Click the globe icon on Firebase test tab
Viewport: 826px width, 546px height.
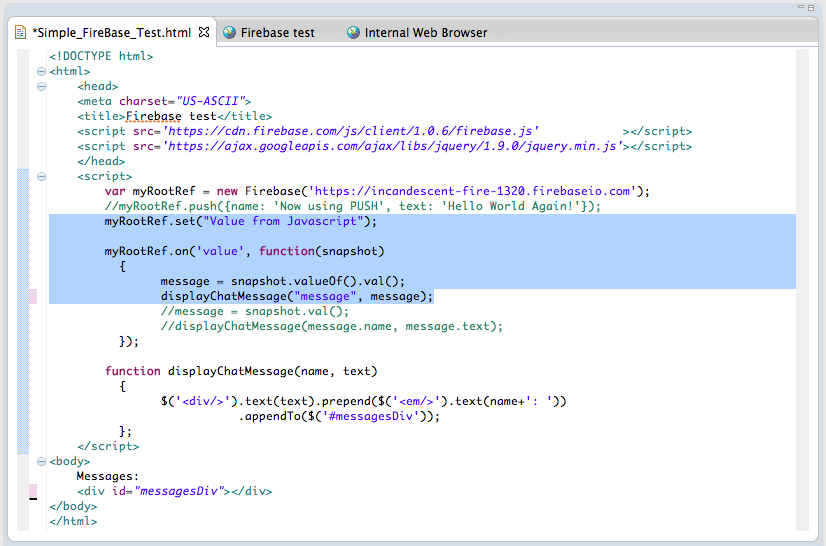pyautogui.click(x=230, y=32)
